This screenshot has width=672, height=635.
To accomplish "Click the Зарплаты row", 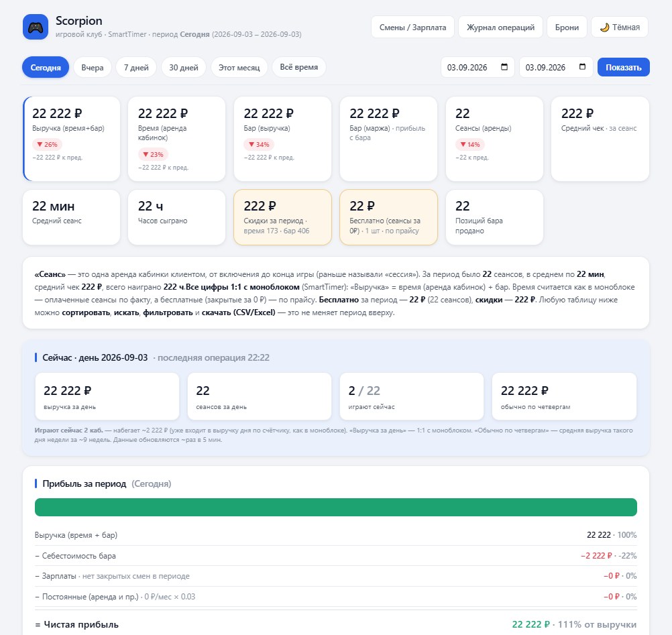I will pos(335,576).
